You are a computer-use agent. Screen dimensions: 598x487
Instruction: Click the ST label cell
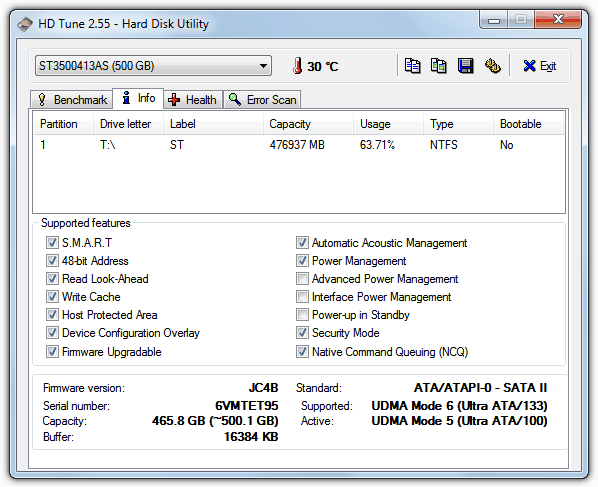click(x=177, y=145)
